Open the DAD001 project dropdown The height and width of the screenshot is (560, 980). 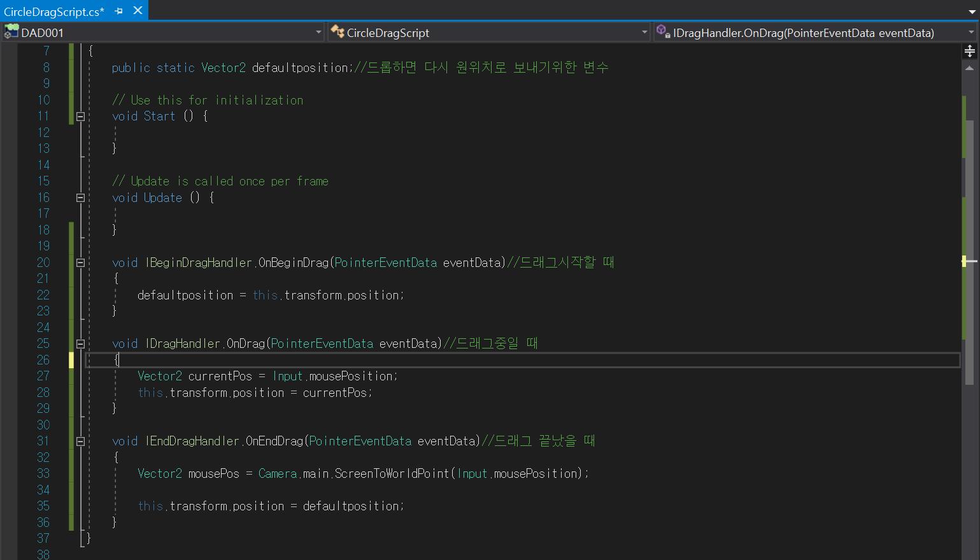coord(318,32)
